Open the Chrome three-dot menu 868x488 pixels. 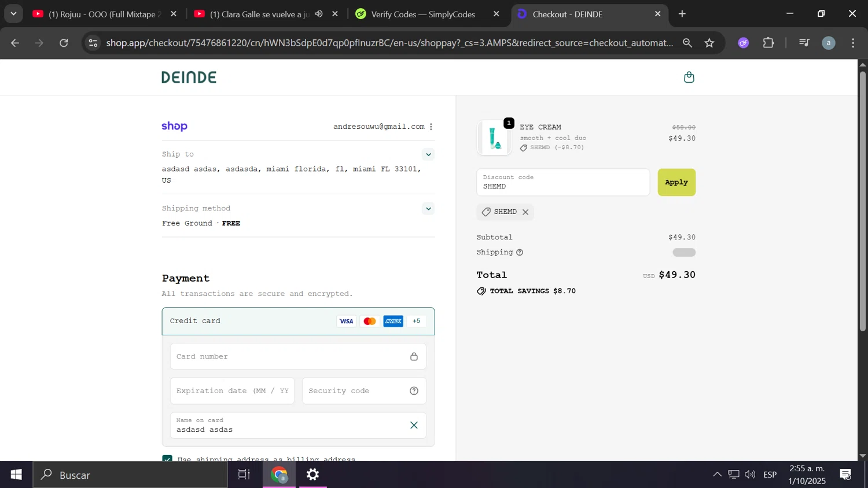[853, 43]
